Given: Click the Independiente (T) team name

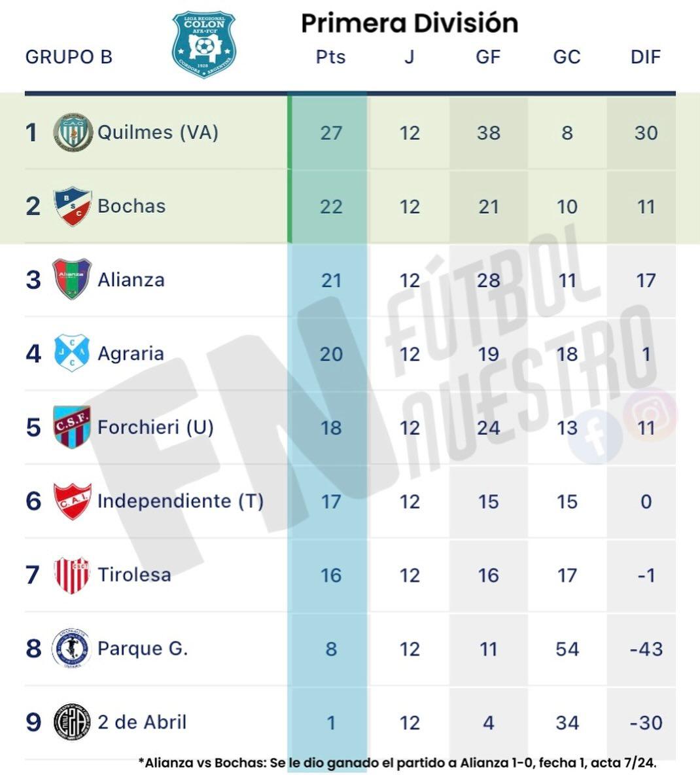Looking at the screenshot, I should coord(181,501).
